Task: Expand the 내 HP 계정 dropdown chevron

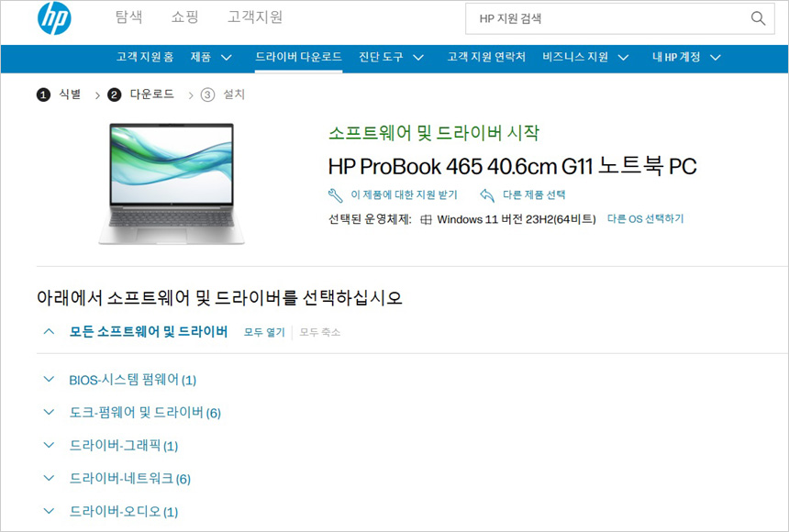Action: 715,58
